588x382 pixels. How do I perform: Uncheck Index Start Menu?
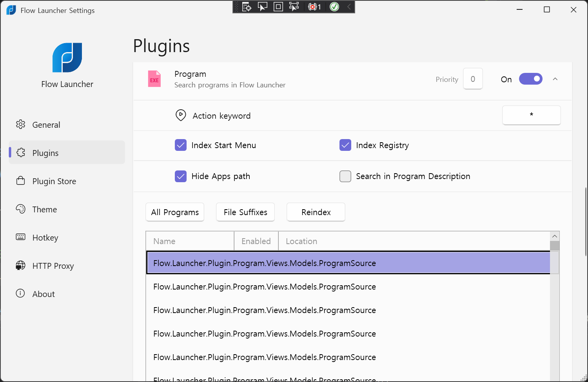pyautogui.click(x=181, y=145)
